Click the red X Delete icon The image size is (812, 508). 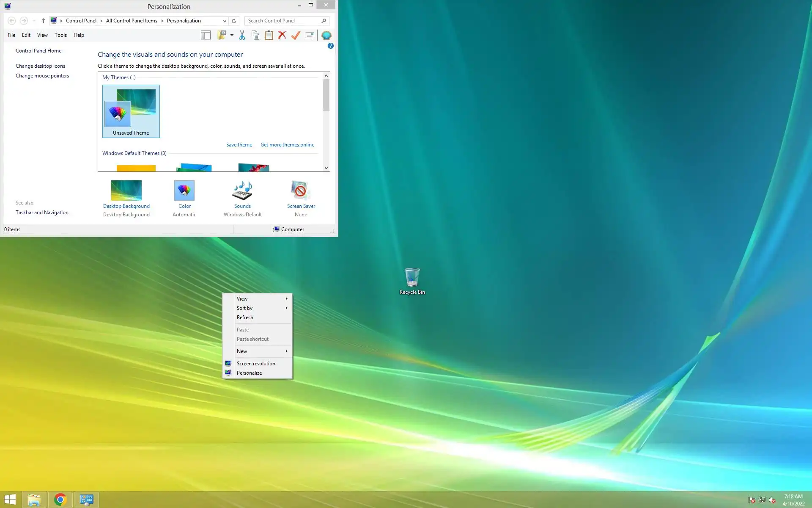(282, 35)
